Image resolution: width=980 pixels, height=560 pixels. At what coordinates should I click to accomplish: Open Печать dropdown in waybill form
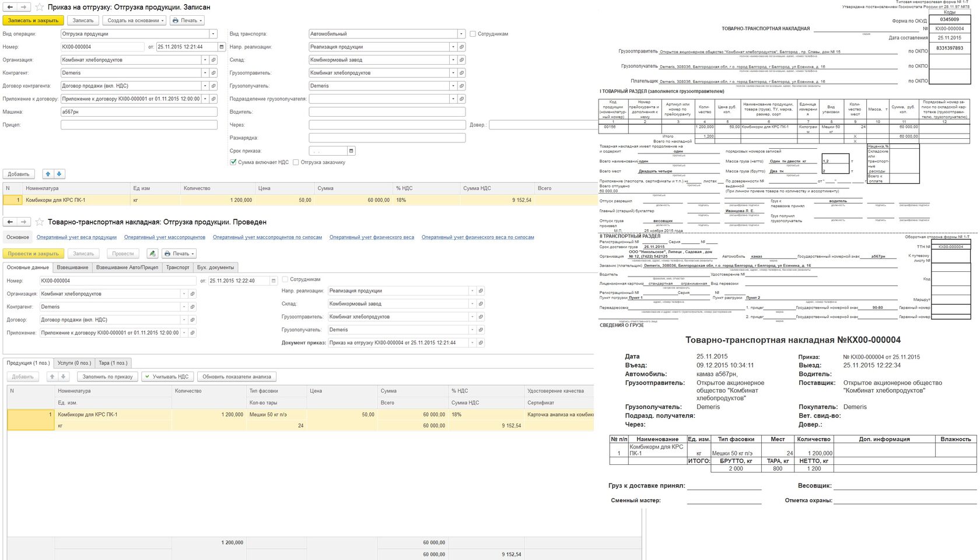pos(179,254)
